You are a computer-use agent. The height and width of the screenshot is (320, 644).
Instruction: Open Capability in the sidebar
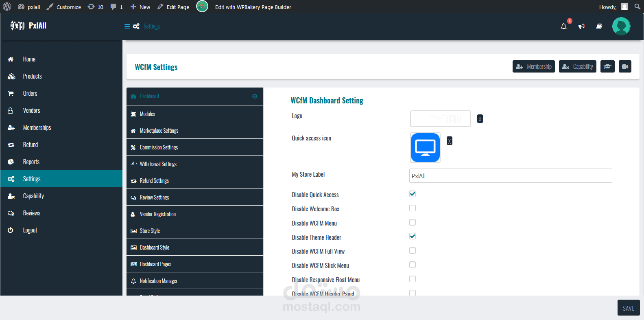(x=61, y=196)
